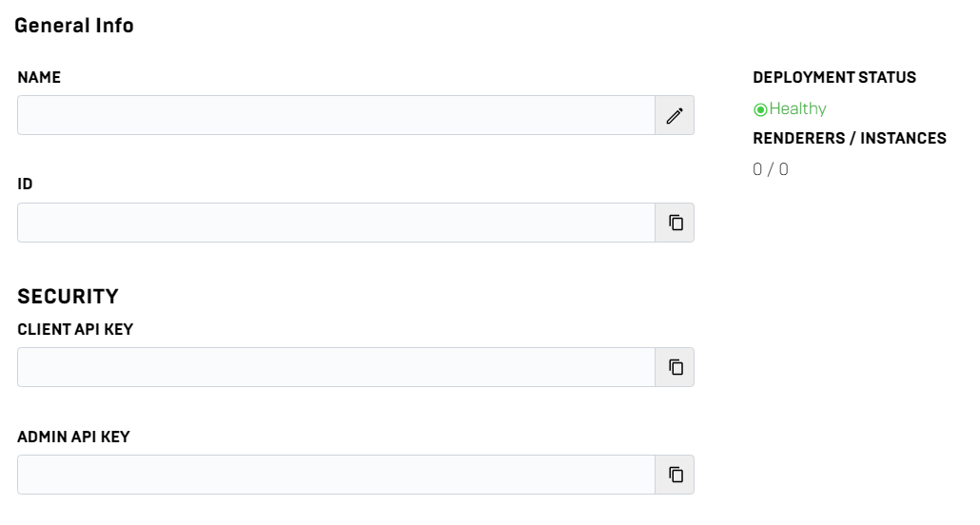980x525 pixels.
Task: Click the DEPLOYMENT STATUS label
Action: click(x=834, y=77)
